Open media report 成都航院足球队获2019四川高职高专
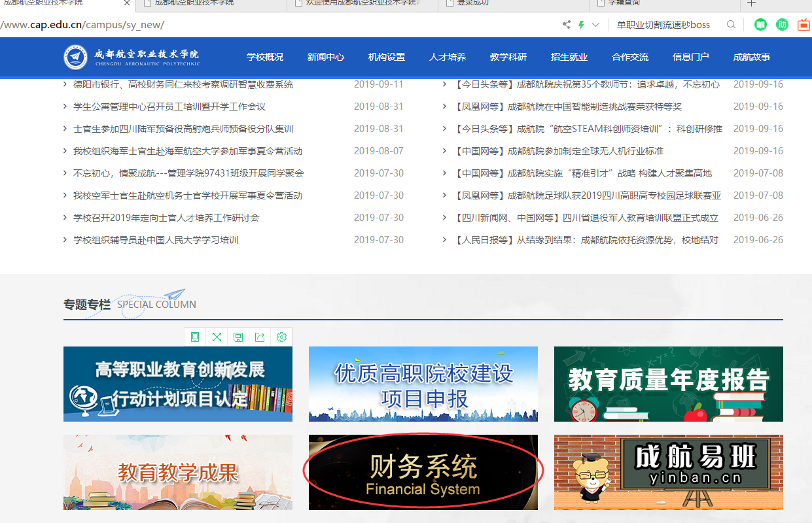Screen dimensions: 812x523 pos(587,195)
